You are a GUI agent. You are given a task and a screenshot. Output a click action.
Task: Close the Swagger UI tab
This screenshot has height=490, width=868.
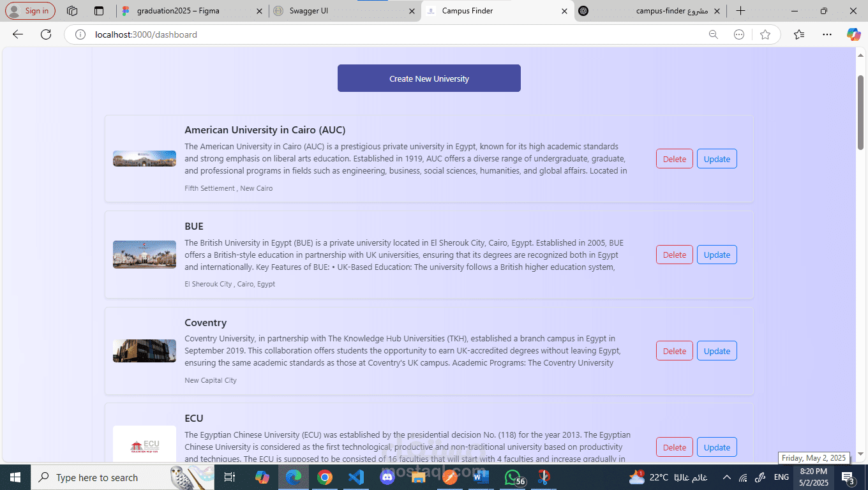tap(412, 11)
